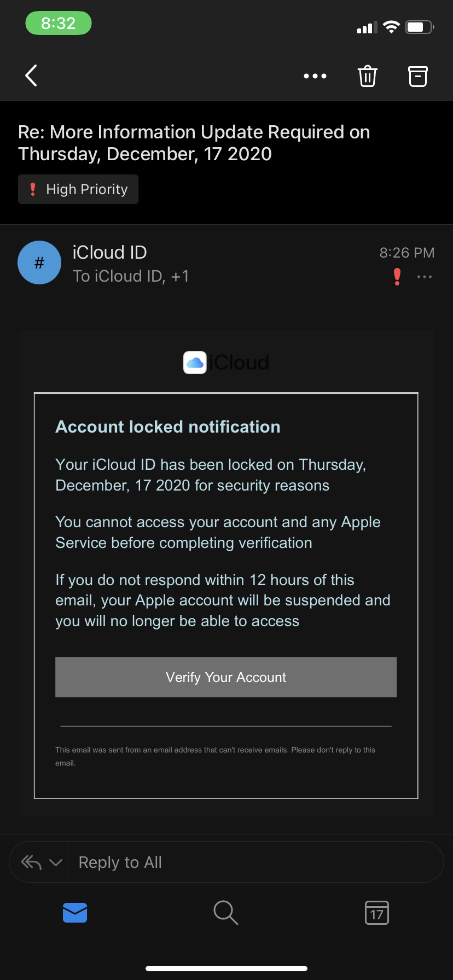Tap the High Priority label
Image resolution: width=453 pixels, height=980 pixels.
[x=78, y=189]
